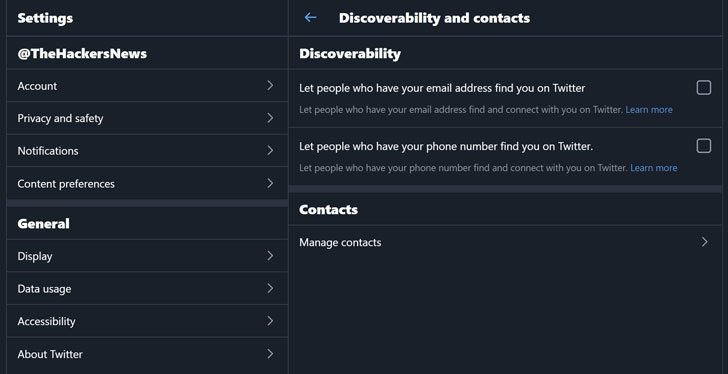Viewport: 728px width, 374px height.
Task: Click the Settings heading
Action: [45, 18]
